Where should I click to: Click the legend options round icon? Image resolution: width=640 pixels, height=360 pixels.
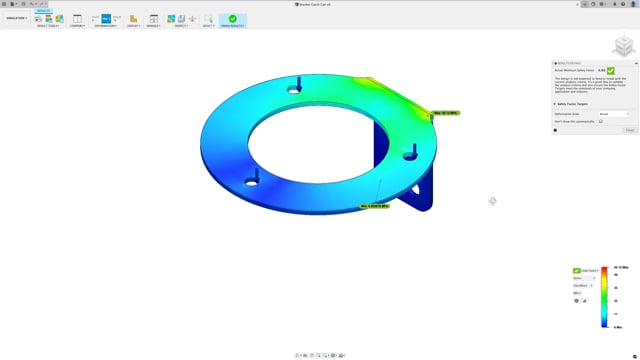click(x=576, y=301)
